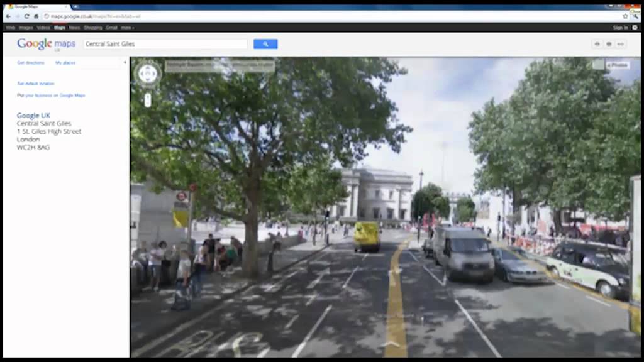644x362 pixels.
Task: Print the map using the printer icon
Action: tap(597, 44)
